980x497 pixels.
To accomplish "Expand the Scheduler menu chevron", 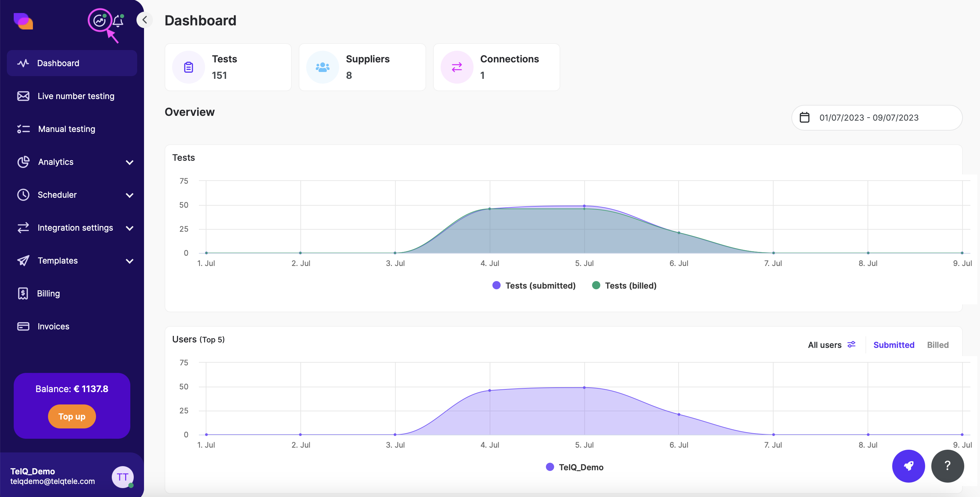I will tap(129, 195).
